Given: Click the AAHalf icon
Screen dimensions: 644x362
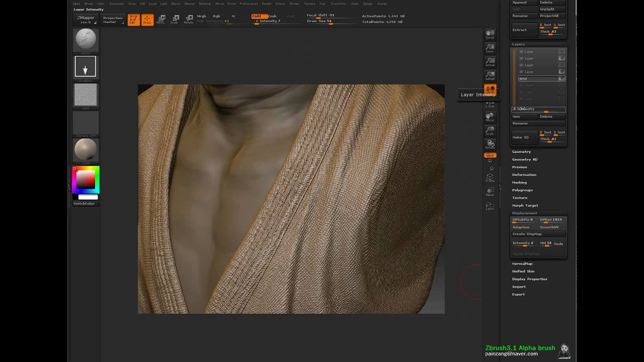Looking at the screenshot, I should [x=490, y=76].
